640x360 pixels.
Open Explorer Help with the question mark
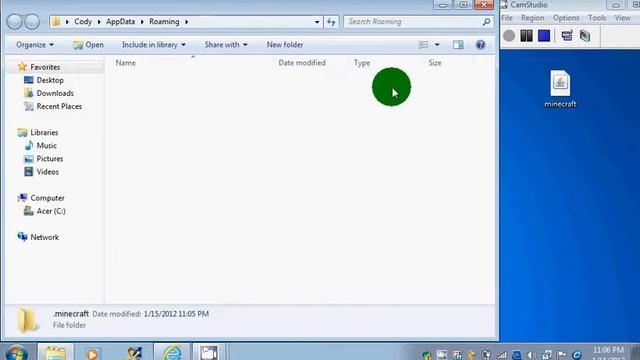480,45
